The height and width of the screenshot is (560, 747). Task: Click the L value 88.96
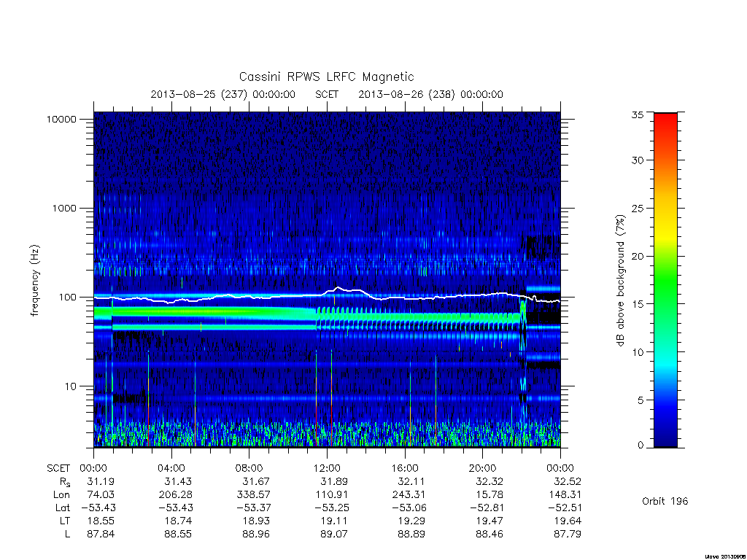pos(256,534)
